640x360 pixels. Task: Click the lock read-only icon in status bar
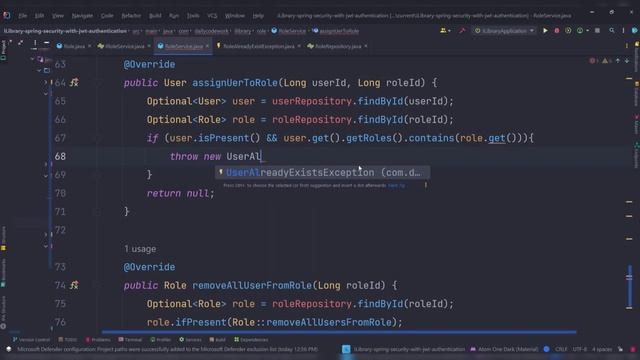(x=620, y=349)
